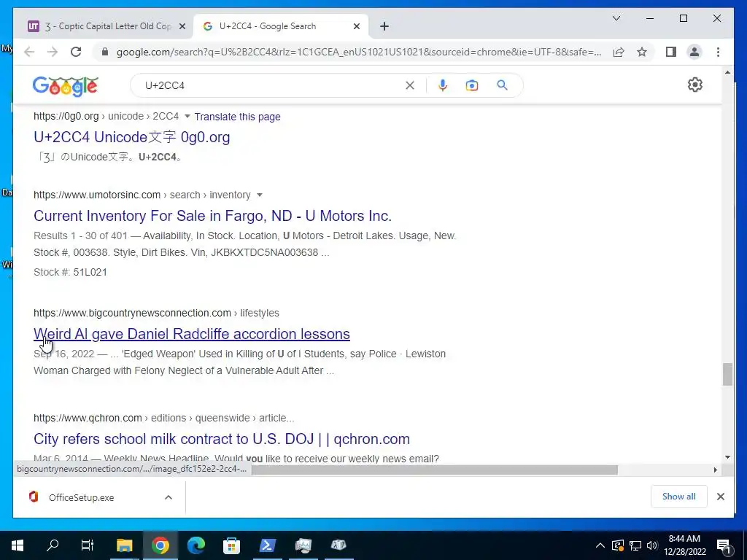Screen dimensions: 747x560
Task: Launch Microsoft Edge from taskbar
Action: pyautogui.click(x=196, y=545)
